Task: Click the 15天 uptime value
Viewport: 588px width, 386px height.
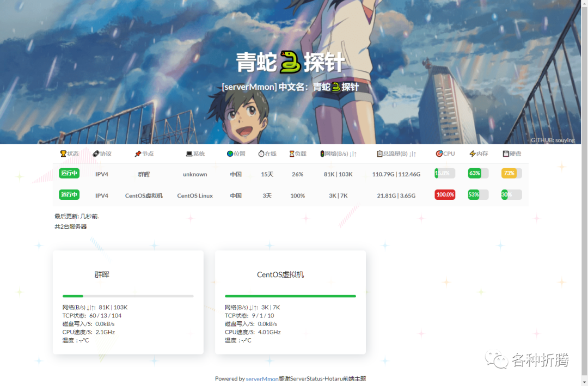Action: point(267,174)
